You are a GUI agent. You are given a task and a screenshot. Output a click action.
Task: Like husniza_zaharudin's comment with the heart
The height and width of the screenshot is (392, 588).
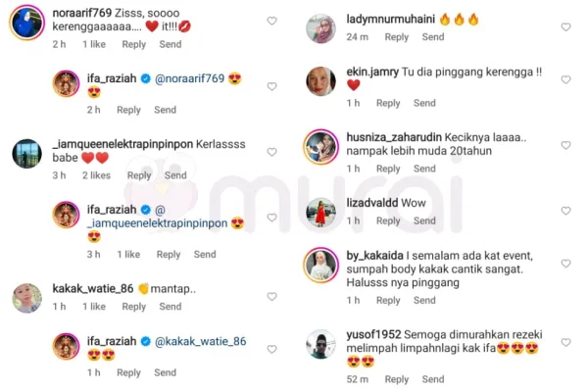tap(565, 145)
